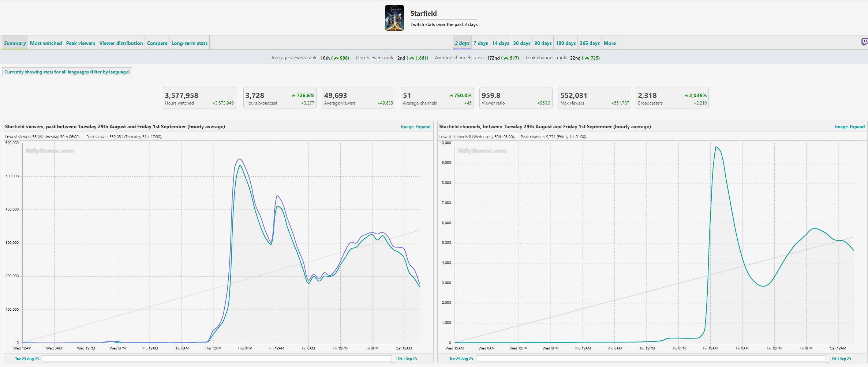This screenshot has height=367, width=868.
Task: Click 'Tue 29 Aug 23' under viewers chart
Action: coord(27,359)
